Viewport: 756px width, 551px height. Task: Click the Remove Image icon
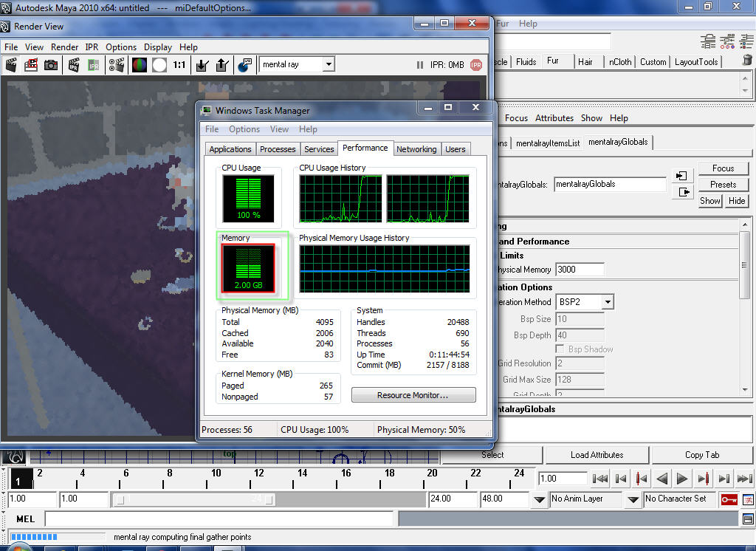[221, 65]
